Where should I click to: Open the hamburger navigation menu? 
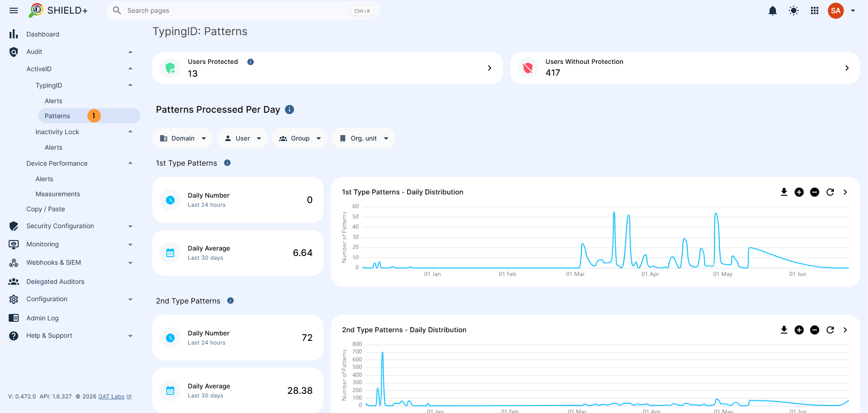(14, 10)
